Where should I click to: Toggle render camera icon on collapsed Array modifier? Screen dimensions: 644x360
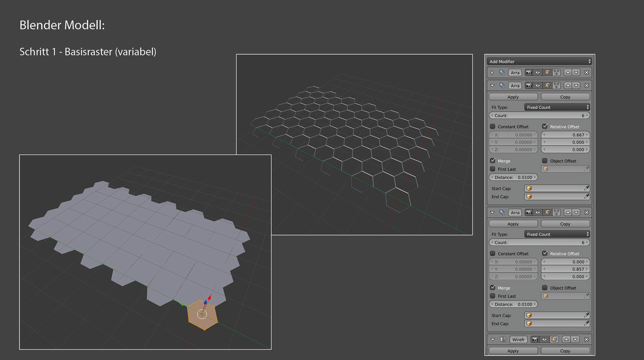(x=529, y=72)
